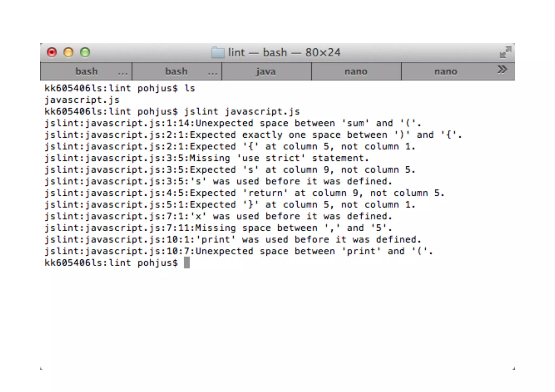Click the window title lint — bash — 80×24
The height and width of the screenshot is (392, 555).
(284, 53)
